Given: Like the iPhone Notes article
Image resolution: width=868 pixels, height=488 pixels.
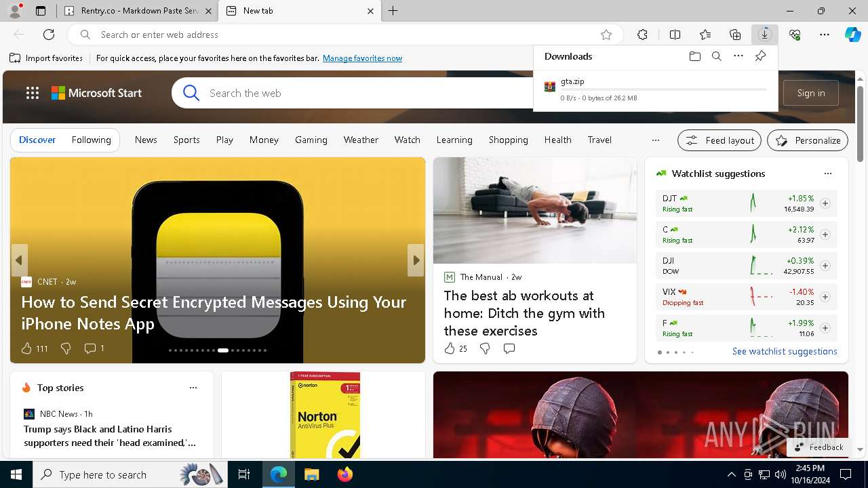Looking at the screenshot, I should click(26, 348).
